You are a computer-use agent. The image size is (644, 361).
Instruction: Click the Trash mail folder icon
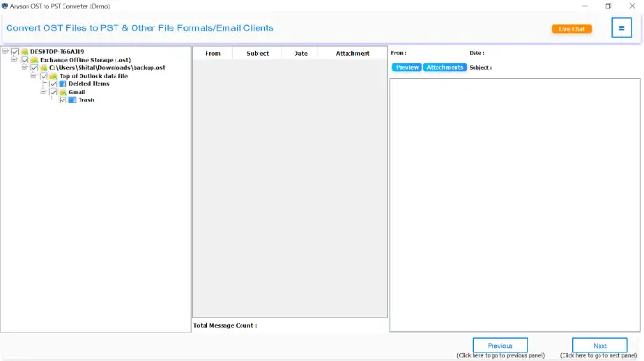(x=72, y=100)
